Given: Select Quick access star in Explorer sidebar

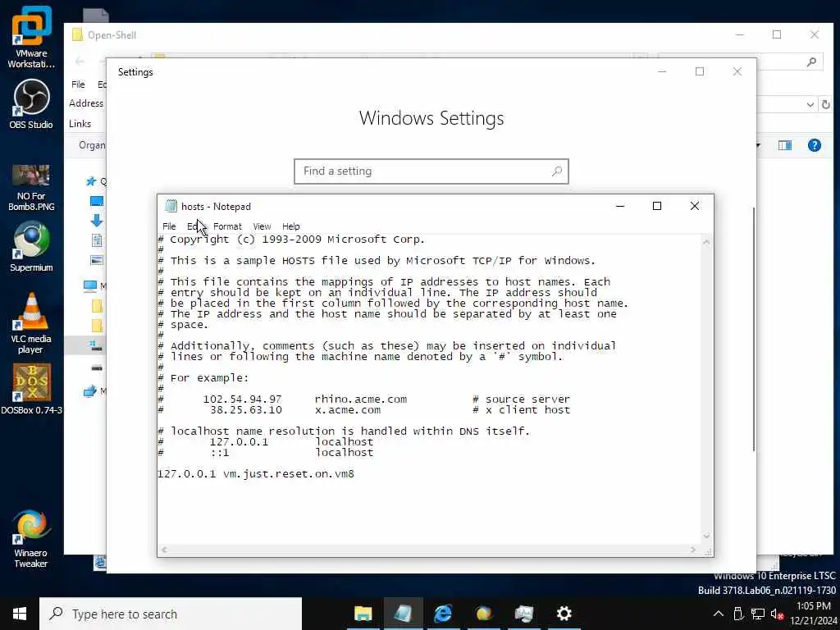Looking at the screenshot, I should [x=91, y=181].
